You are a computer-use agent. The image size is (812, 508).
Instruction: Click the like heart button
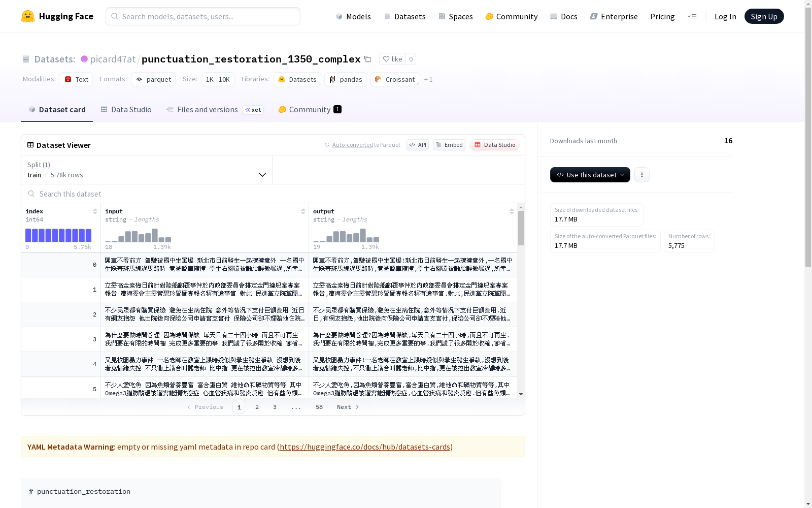point(392,59)
